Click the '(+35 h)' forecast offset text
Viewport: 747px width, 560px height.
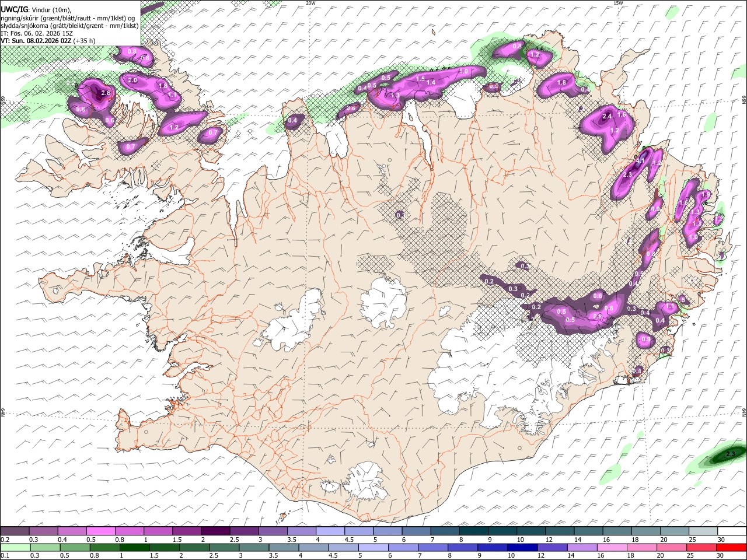tap(85, 41)
